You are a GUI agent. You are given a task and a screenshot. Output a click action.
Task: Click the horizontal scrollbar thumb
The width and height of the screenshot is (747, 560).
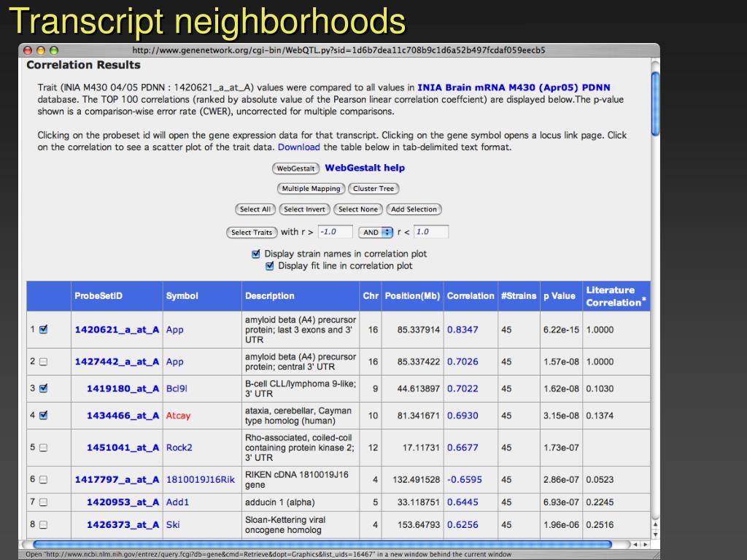tap(322, 544)
